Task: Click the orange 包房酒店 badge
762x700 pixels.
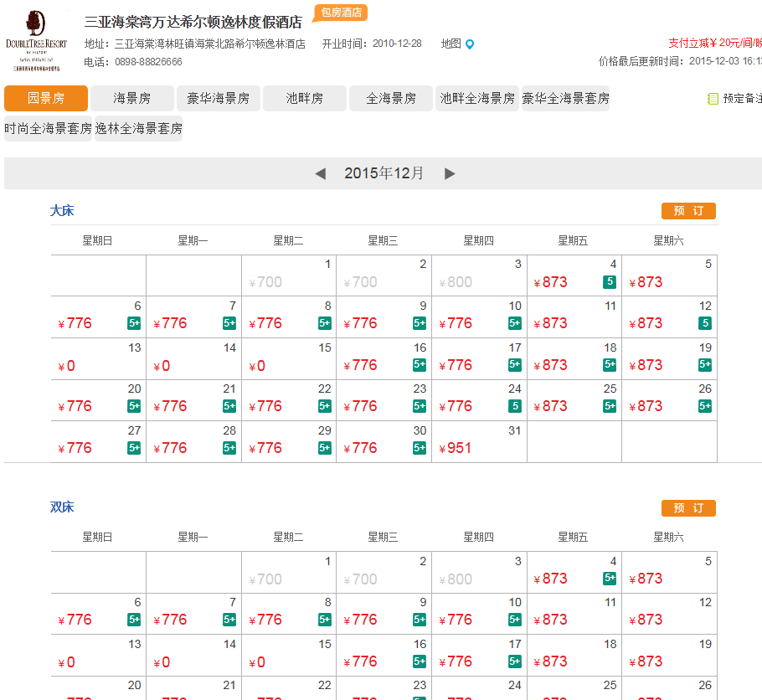Action: pyautogui.click(x=340, y=13)
